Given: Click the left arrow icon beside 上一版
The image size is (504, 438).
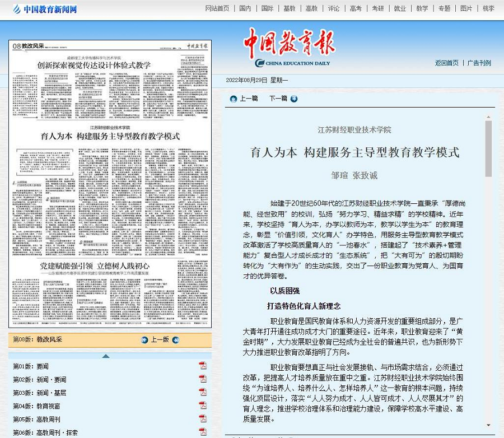Looking at the screenshot, I should coord(144,340).
